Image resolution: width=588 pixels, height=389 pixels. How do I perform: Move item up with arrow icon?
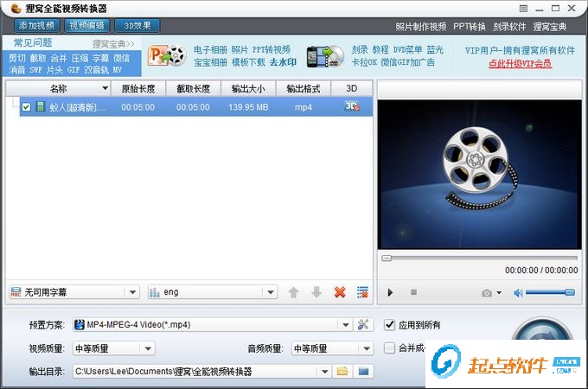point(294,292)
